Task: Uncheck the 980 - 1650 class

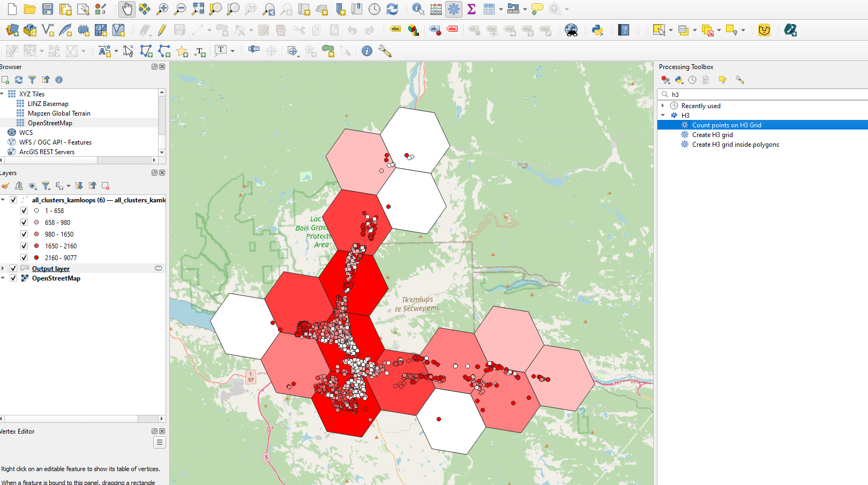Action: coord(24,234)
